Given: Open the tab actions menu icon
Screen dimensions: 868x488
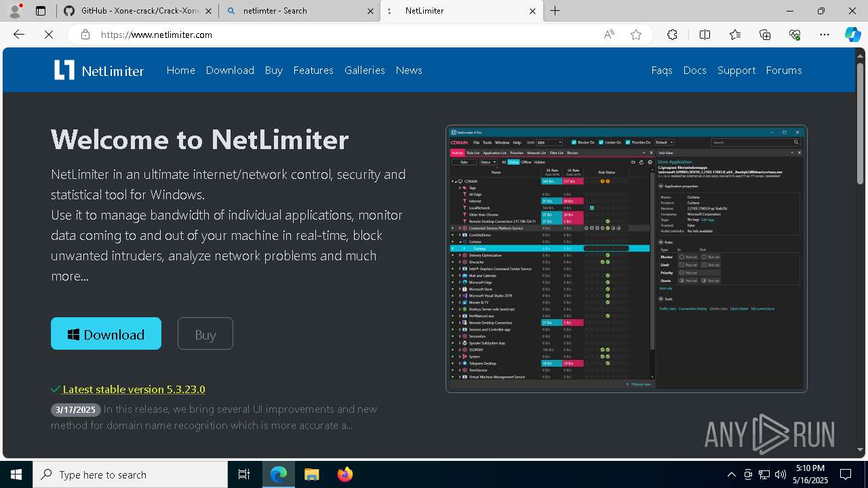Looking at the screenshot, I should coord(41,11).
